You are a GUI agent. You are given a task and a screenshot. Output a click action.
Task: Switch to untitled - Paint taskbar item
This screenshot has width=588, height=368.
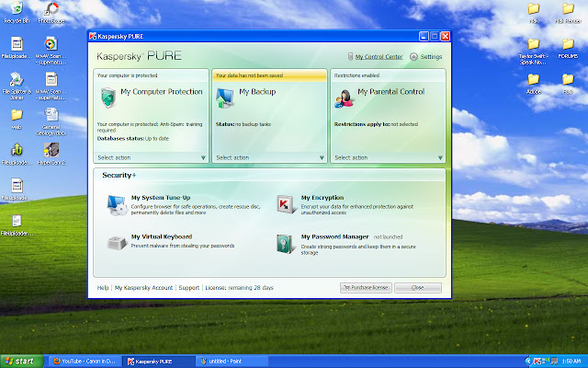(232, 362)
